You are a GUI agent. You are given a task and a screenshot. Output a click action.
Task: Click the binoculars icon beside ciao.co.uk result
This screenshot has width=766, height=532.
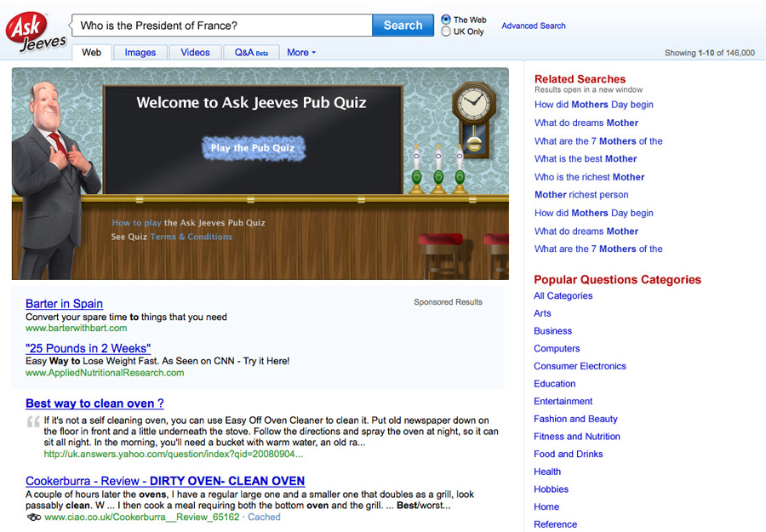[x=33, y=518]
